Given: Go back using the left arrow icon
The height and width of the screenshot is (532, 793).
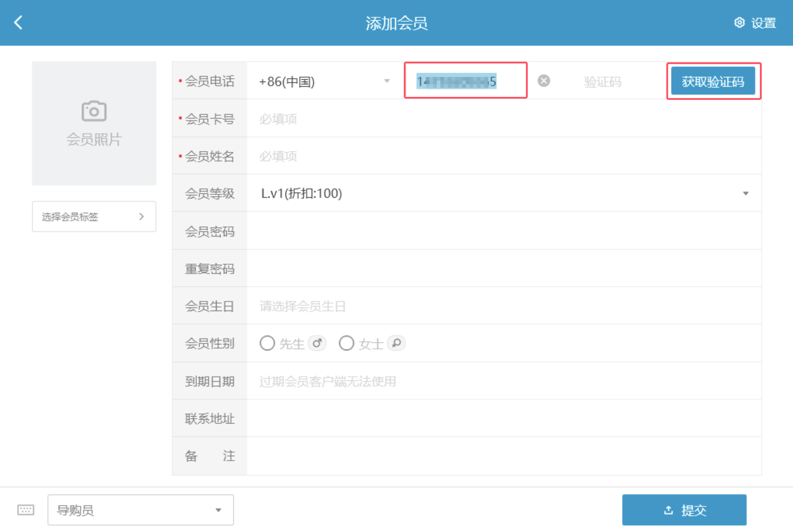Looking at the screenshot, I should tap(18, 23).
